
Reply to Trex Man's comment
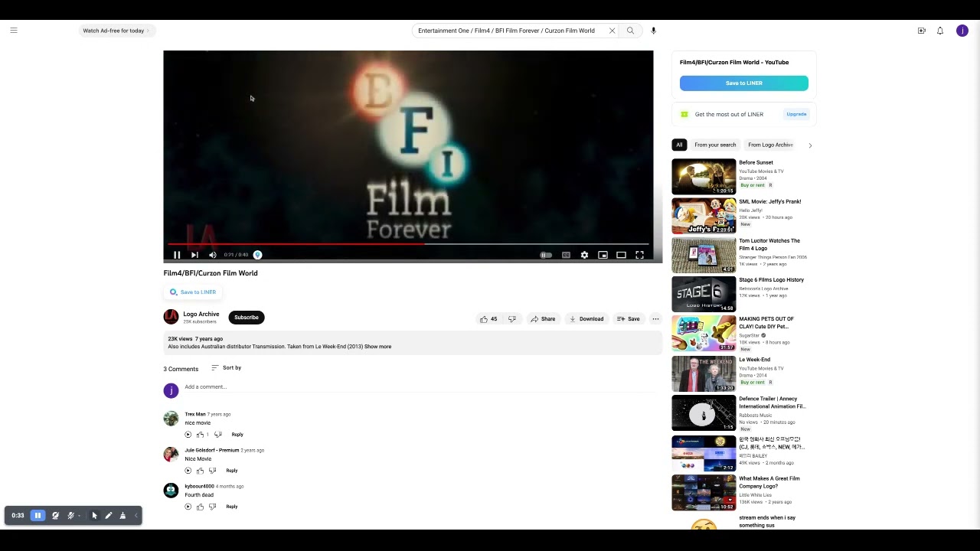point(237,435)
